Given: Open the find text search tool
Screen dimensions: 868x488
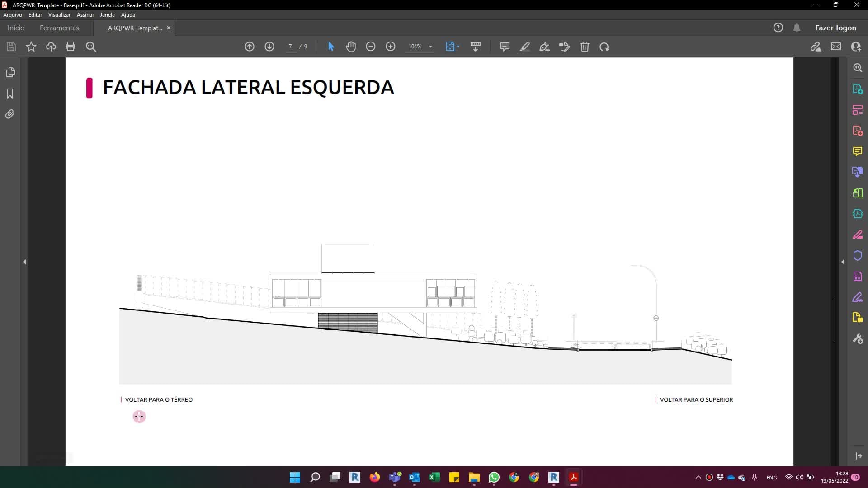Looking at the screenshot, I should pyautogui.click(x=91, y=47).
